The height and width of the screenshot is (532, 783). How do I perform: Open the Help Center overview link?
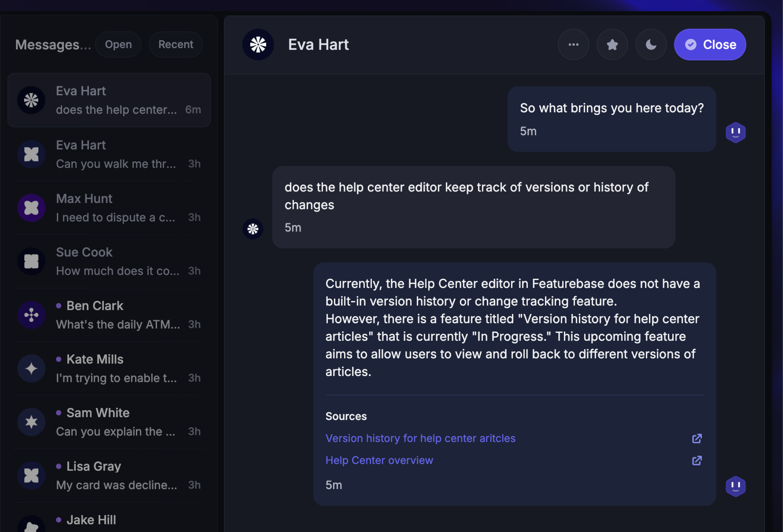coord(379,460)
